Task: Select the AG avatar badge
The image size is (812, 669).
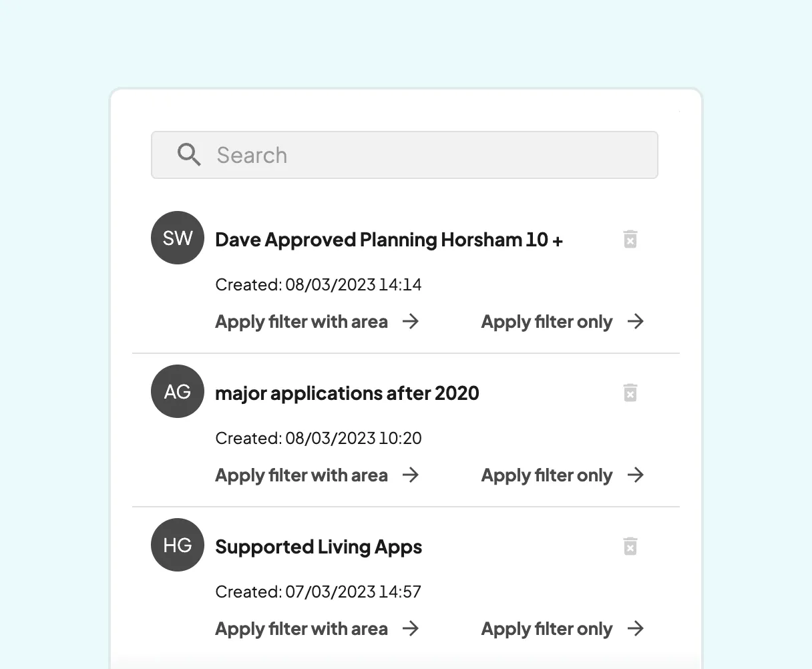Action: [177, 391]
